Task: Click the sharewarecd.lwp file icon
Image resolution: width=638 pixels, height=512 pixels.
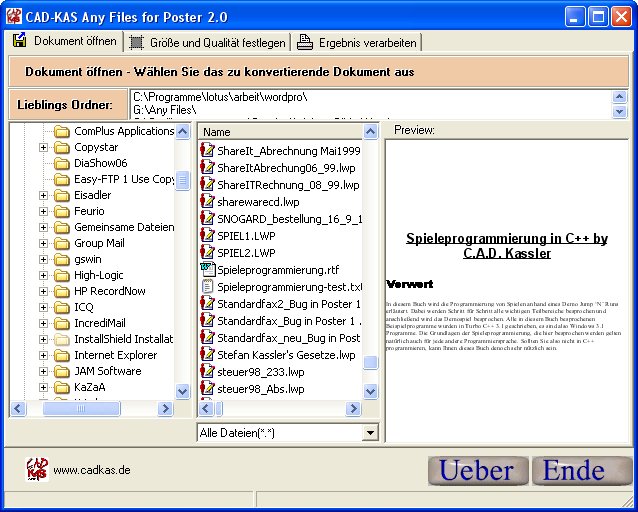Action: (208, 202)
